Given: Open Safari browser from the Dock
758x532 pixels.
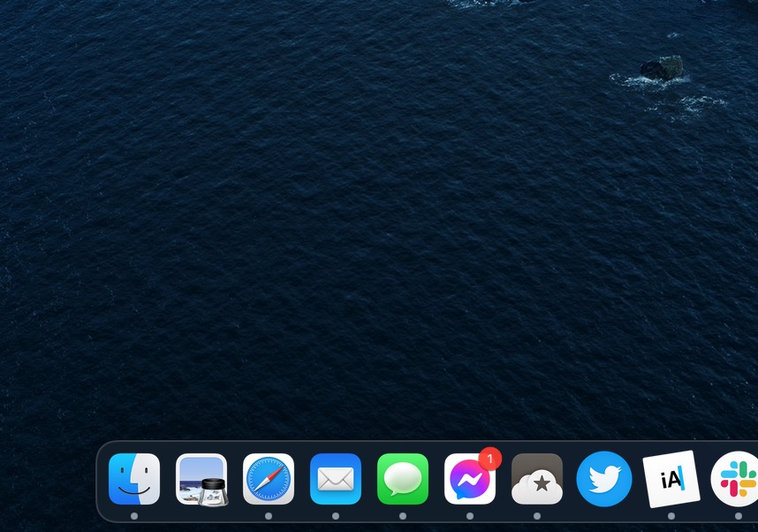Looking at the screenshot, I should coord(269,479).
